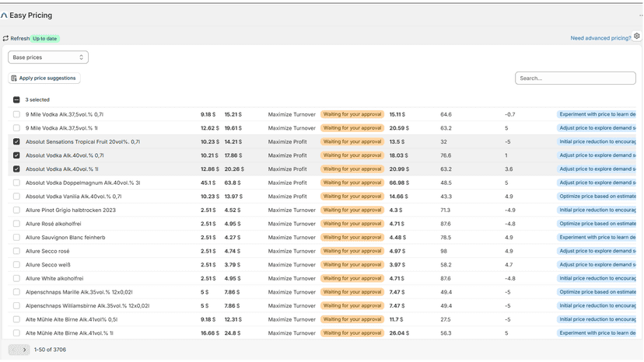This screenshot has height=362, width=644.
Task: Open 'Experiment with price' tag for 9 Mile Vodka 0,7l
Action: 597,114
